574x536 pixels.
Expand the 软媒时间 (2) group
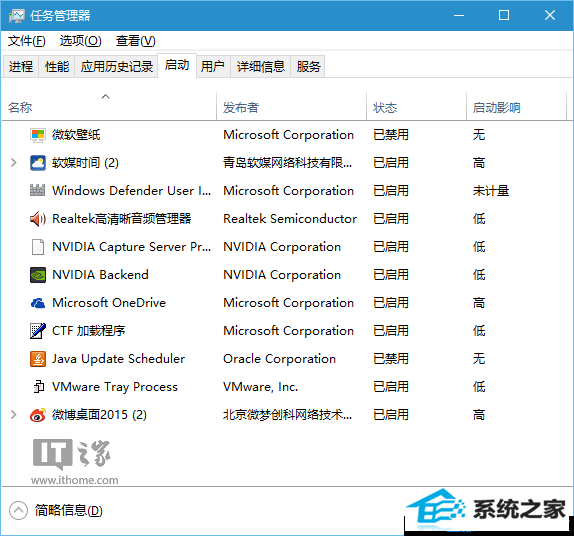coord(14,163)
